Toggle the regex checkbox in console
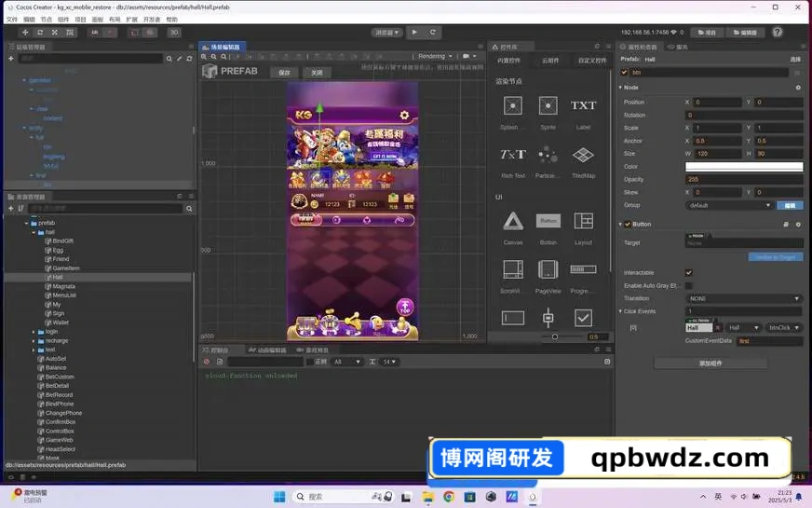This screenshot has width=812, height=508. [310, 362]
